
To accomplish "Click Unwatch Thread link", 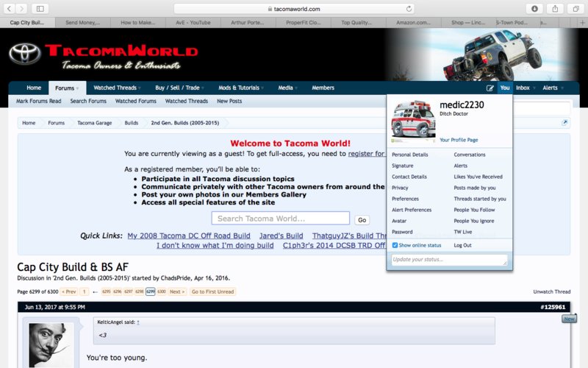I will click(x=552, y=291).
